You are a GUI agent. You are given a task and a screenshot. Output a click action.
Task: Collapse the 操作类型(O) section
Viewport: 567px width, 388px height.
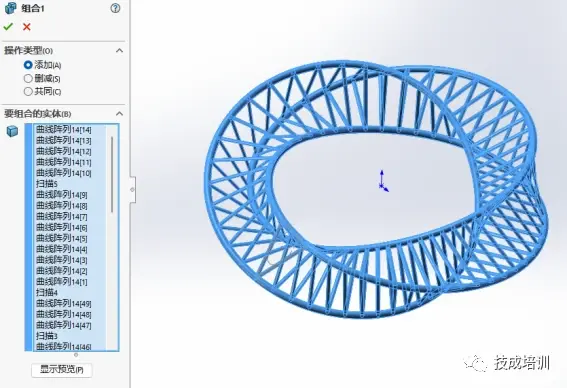(119, 51)
